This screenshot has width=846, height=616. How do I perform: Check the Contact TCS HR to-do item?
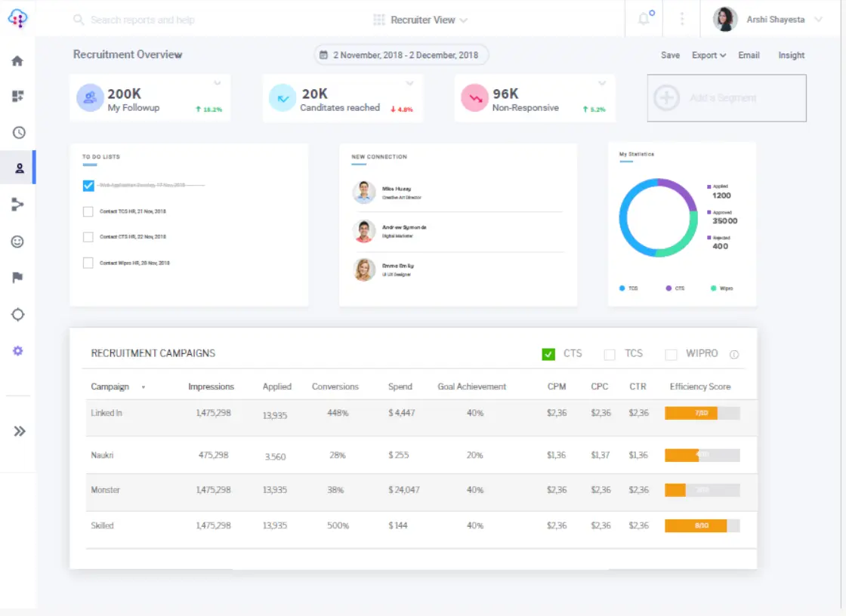(88, 212)
